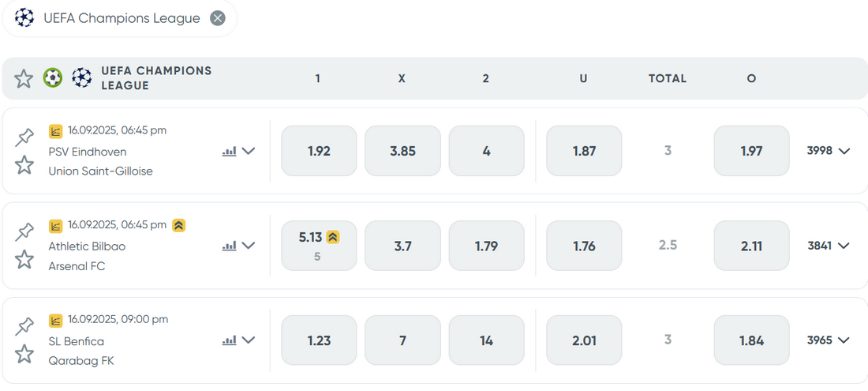The width and height of the screenshot is (868, 391).
Task: Click the green football sport icon in header
Action: pos(53,78)
